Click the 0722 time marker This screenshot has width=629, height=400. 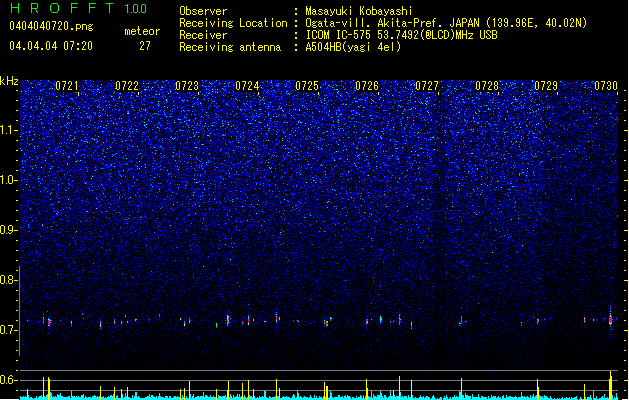tap(127, 86)
